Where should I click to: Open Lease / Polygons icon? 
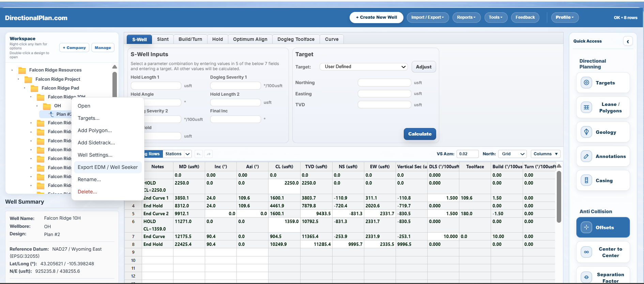point(586,107)
